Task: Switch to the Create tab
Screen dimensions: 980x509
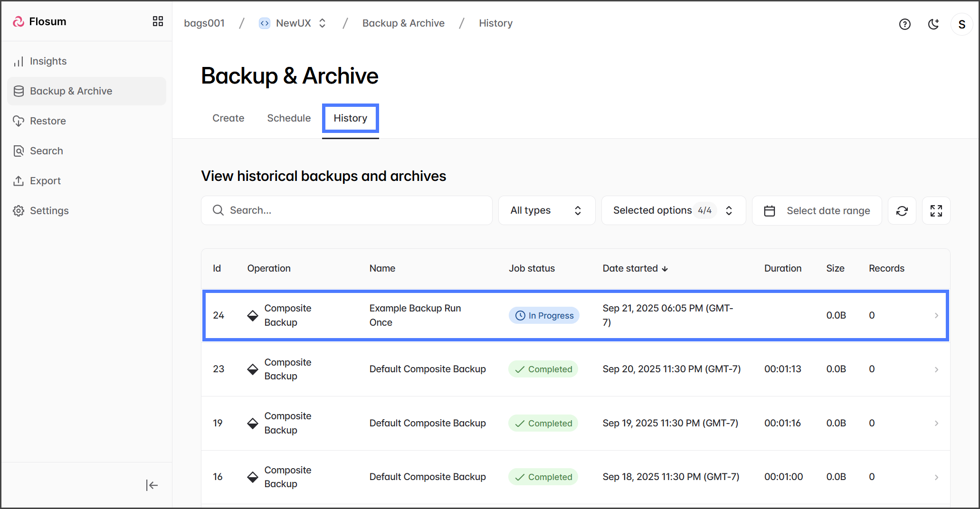Action: click(228, 118)
